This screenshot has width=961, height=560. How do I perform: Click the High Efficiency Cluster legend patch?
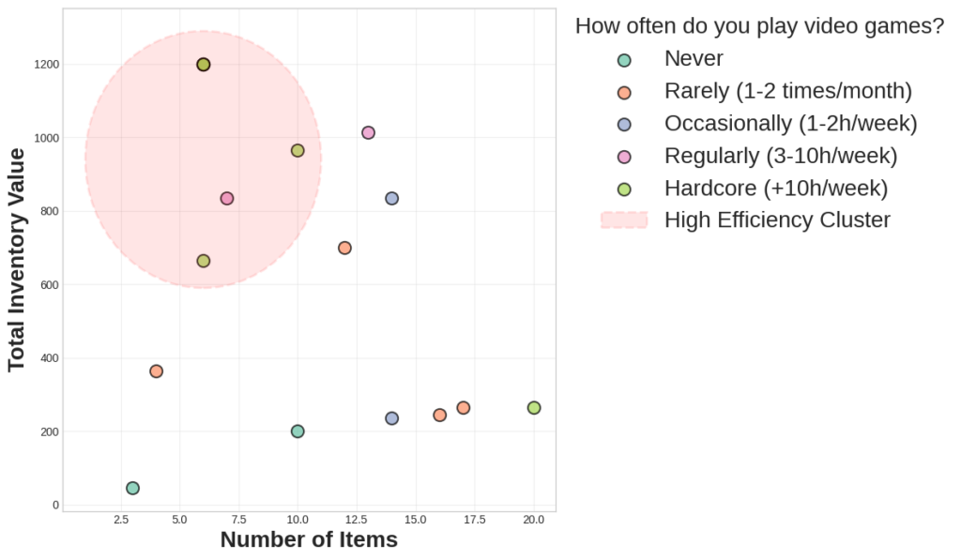coord(624,220)
